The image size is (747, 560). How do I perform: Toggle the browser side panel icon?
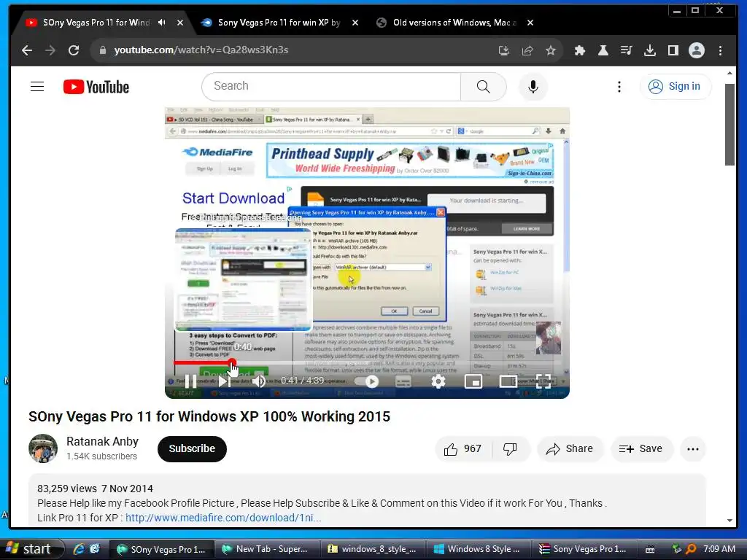pyautogui.click(x=673, y=50)
